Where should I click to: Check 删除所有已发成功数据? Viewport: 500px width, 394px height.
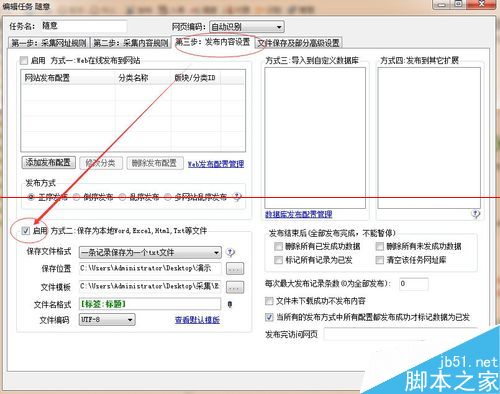(278, 246)
